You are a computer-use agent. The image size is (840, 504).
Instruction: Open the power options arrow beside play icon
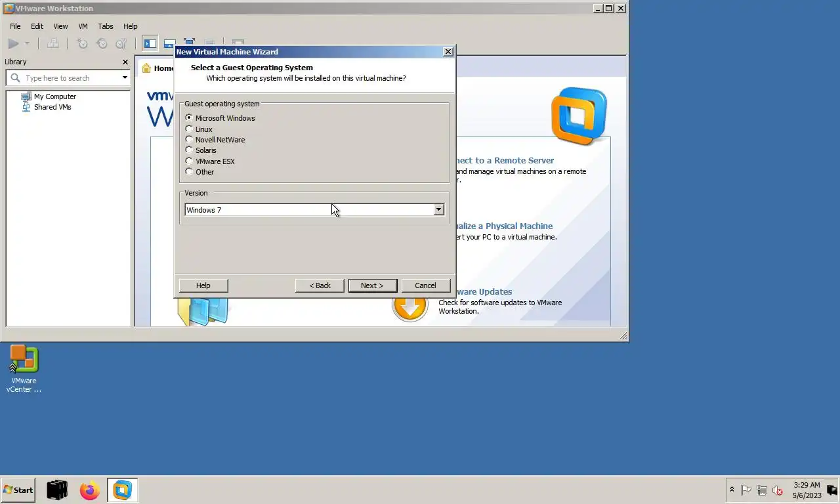point(27,44)
